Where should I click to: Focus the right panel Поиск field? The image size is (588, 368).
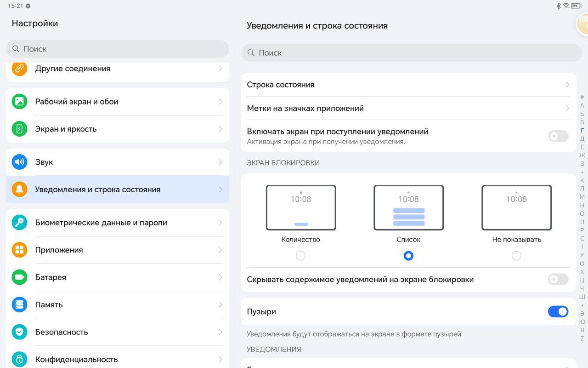pyautogui.click(x=412, y=53)
